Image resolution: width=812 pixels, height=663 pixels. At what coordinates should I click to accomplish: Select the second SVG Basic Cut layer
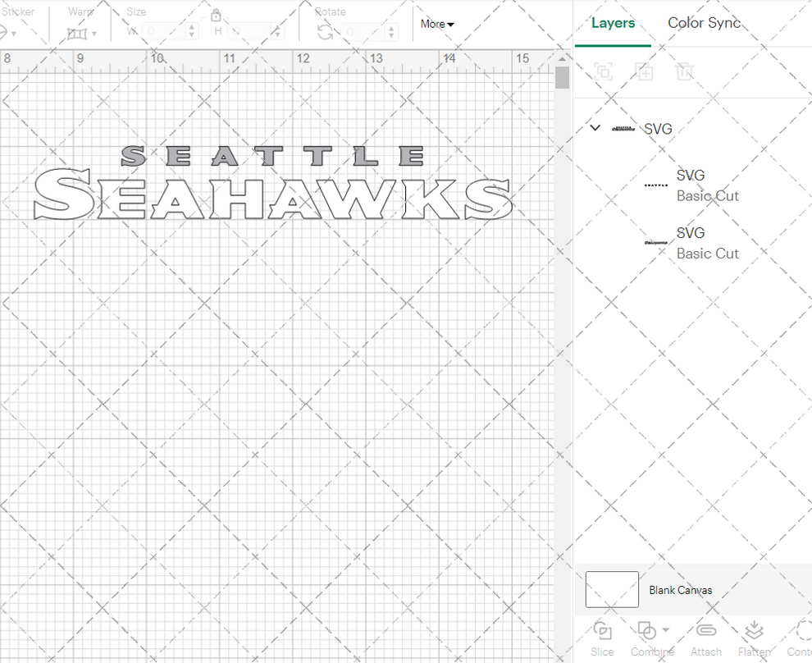point(708,242)
